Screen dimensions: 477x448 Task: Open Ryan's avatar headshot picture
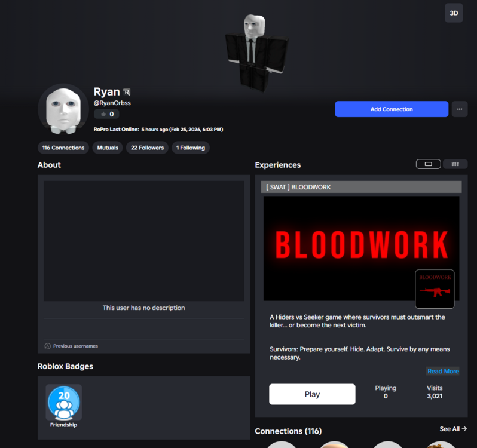(63, 109)
